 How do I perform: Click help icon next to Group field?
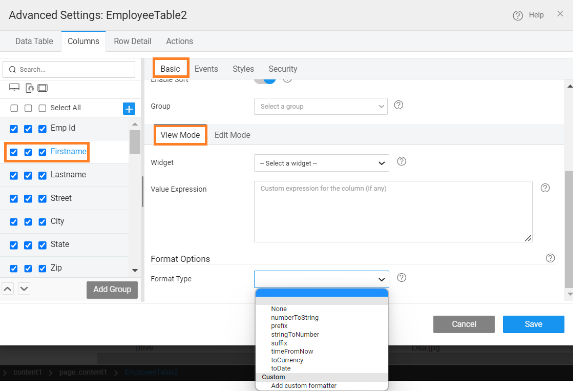pos(398,105)
